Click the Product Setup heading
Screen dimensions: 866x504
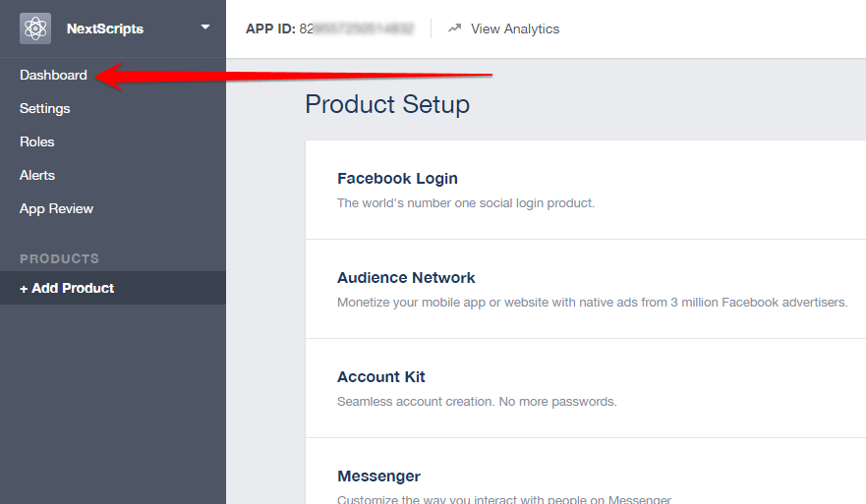point(387,104)
